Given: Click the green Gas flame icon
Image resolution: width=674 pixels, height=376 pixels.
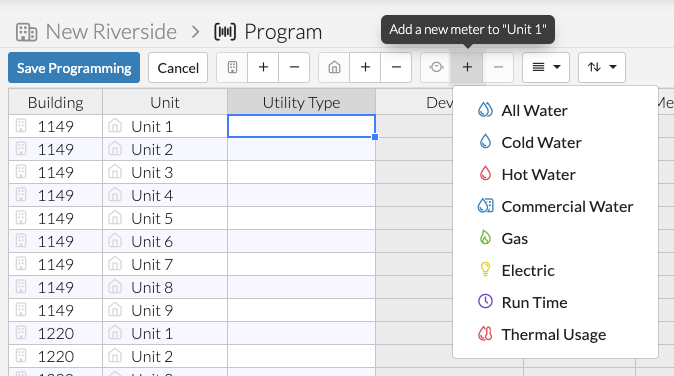Looking at the screenshot, I should [x=485, y=238].
